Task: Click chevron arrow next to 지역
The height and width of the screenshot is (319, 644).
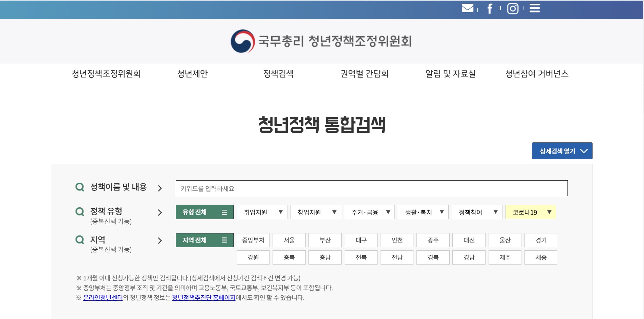Action: coord(160,241)
